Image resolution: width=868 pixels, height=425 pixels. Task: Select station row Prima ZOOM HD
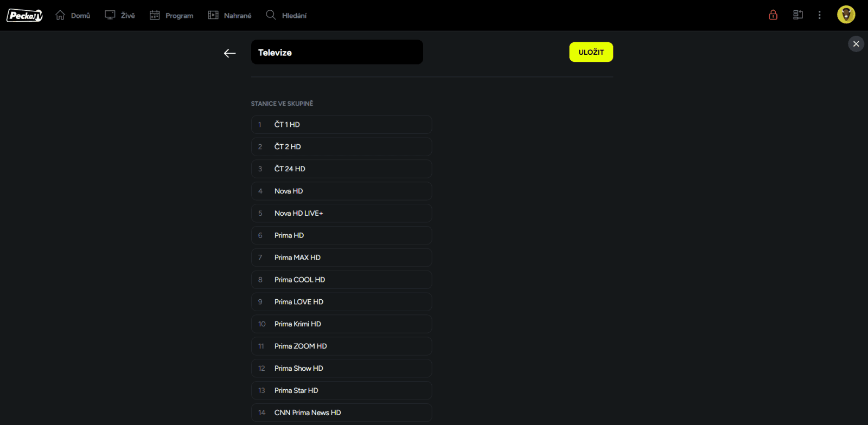click(x=341, y=346)
